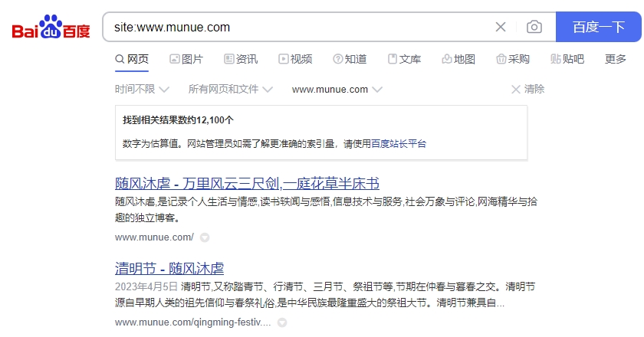This screenshot has height=337, width=644.
Task: Open the 贴吧 tab
Action: pyautogui.click(x=567, y=59)
